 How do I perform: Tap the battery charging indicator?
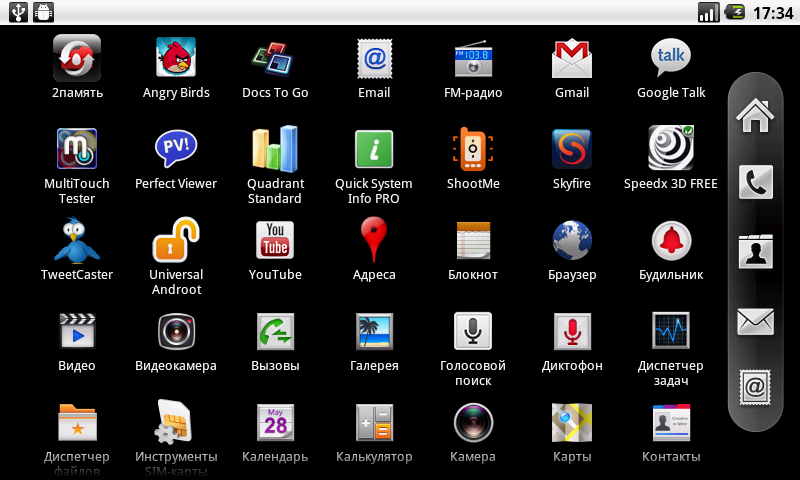(735, 12)
